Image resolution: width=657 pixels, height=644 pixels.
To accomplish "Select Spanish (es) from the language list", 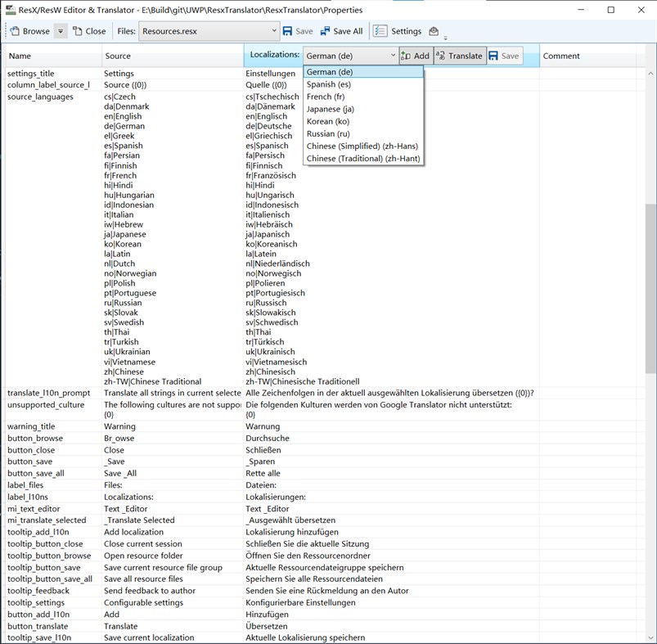I will pos(326,83).
